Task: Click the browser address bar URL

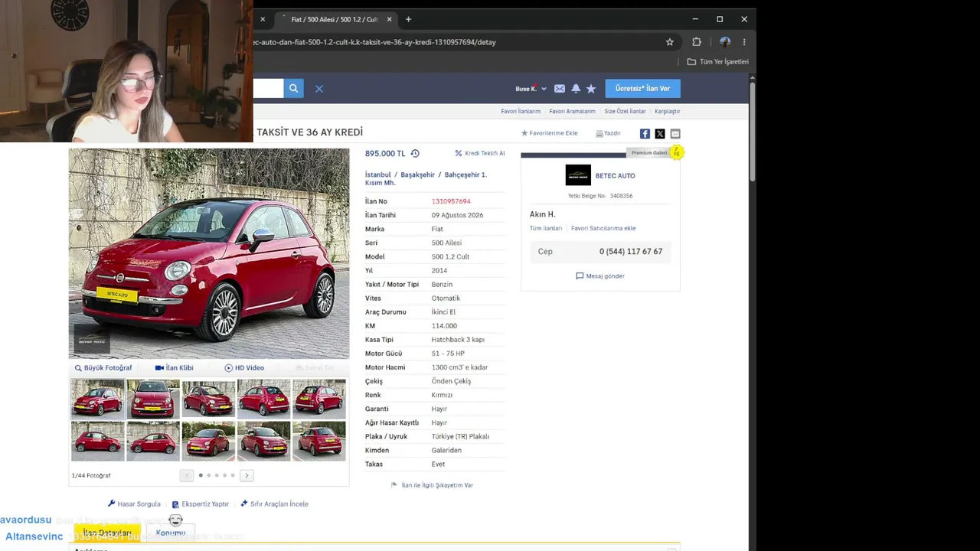Action: (x=375, y=42)
